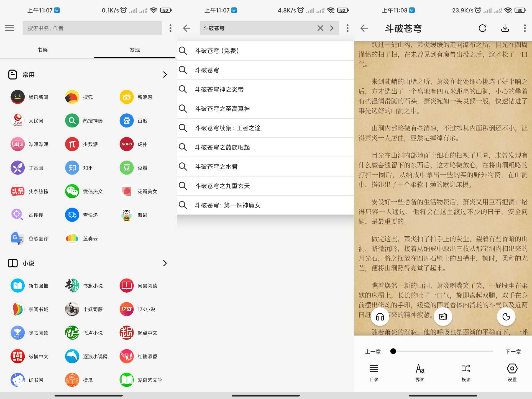Go back from the search screen

tap(187, 28)
